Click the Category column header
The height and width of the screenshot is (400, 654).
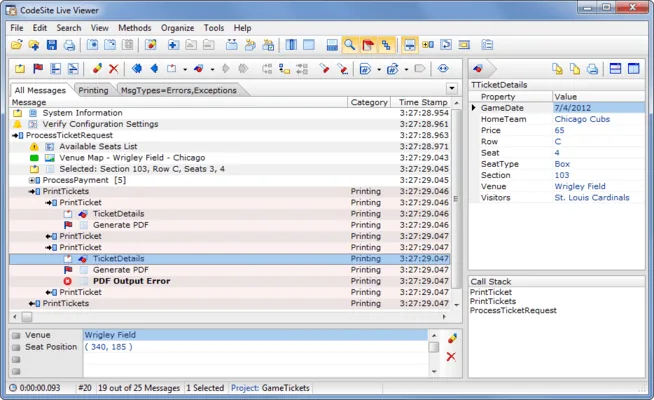pos(369,102)
